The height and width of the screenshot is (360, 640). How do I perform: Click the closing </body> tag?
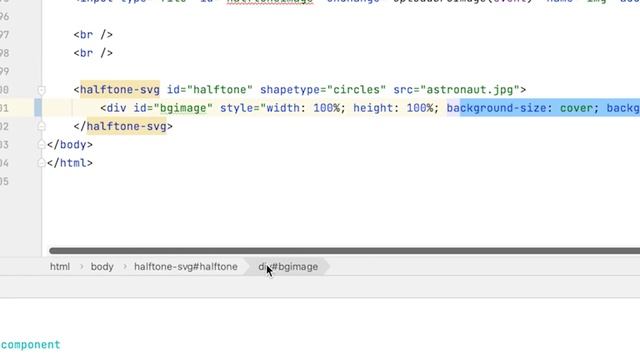(70, 144)
